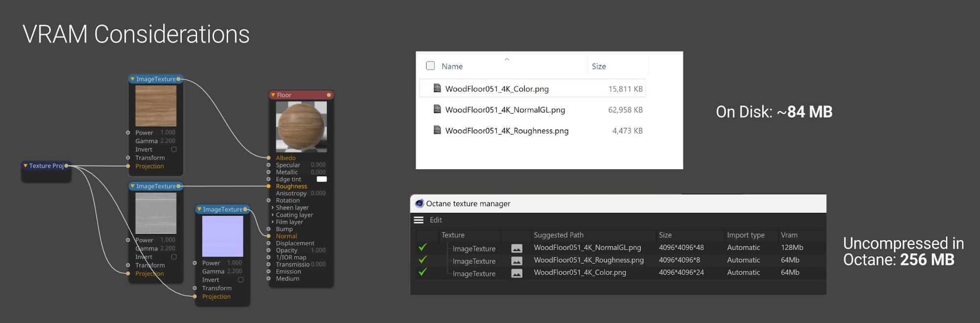Image resolution: width=980 pixels, height=323 pixels.
Task: Click image icon for Color.png texture row
Action: [516, 273]
